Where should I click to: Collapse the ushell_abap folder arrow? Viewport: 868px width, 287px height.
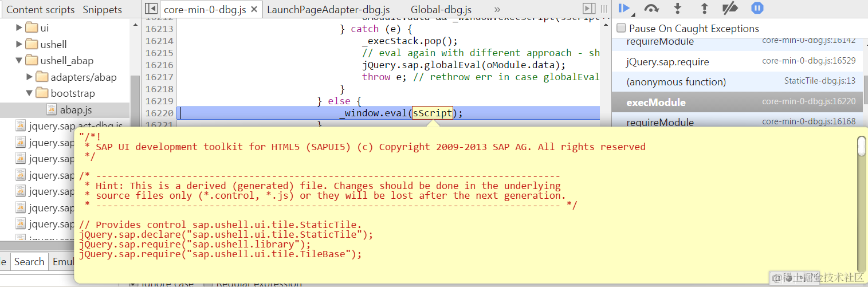(19, 60)
